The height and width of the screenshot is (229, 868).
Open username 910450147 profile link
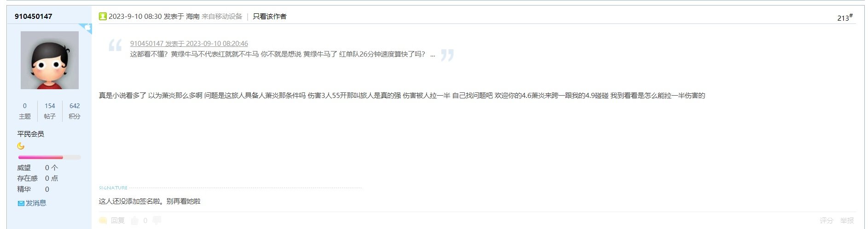click(x=34, y=17)
